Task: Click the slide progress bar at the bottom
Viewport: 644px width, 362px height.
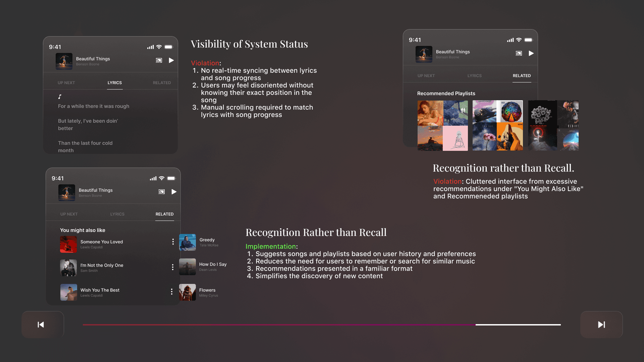Action: pyautogui.click(x=321, y=325)
